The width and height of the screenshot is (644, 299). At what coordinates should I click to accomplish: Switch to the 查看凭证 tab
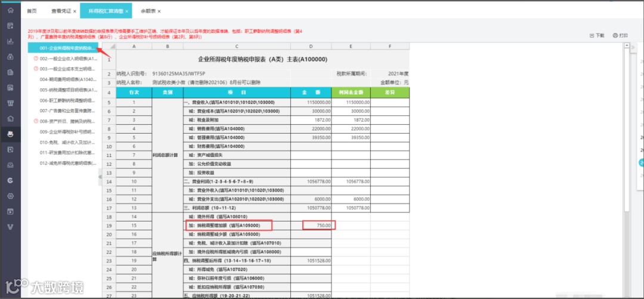point(61,11)
